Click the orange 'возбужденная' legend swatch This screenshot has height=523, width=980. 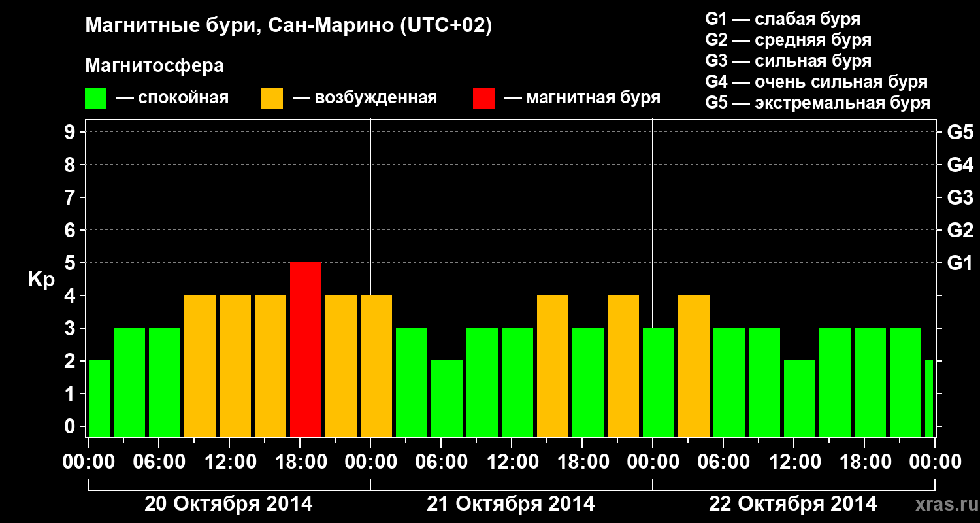click(x=272, y=99)
